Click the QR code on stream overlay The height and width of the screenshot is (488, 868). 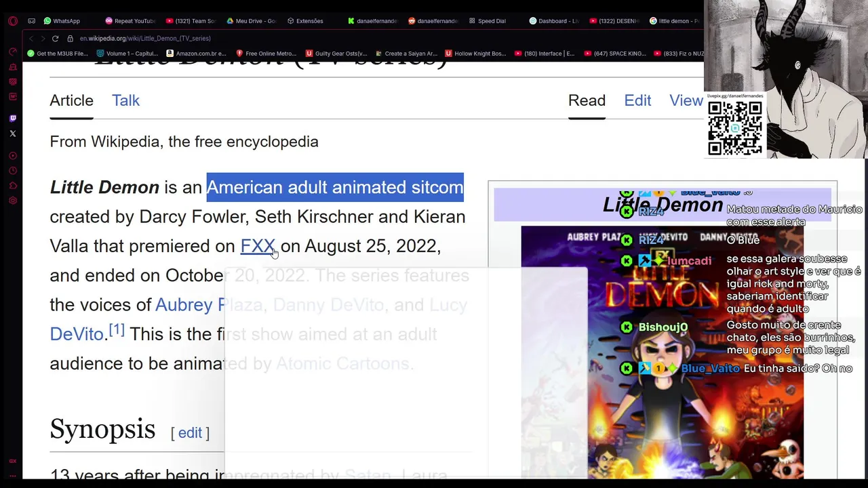(x=734, y=129)
